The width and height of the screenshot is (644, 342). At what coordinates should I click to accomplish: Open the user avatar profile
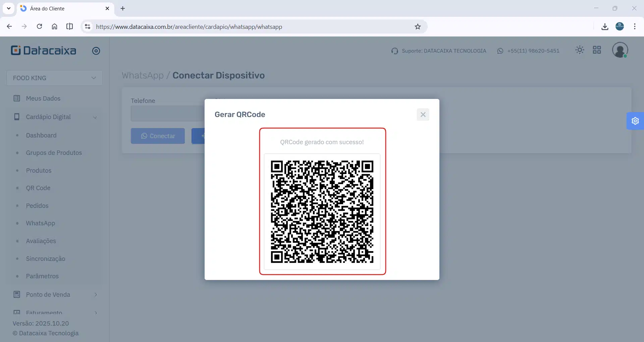pos(620,50)
